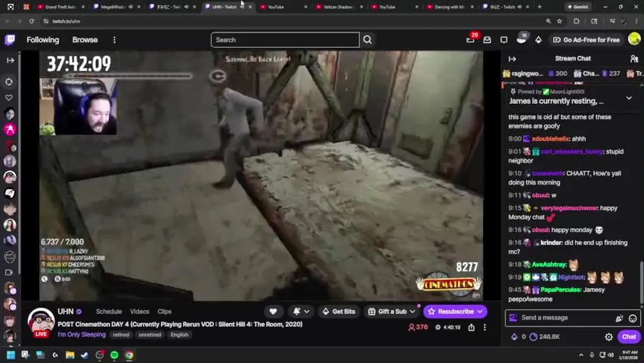Open Spotify from the taskbar
The height and width of the screenshot is (363, 644).
114,355
